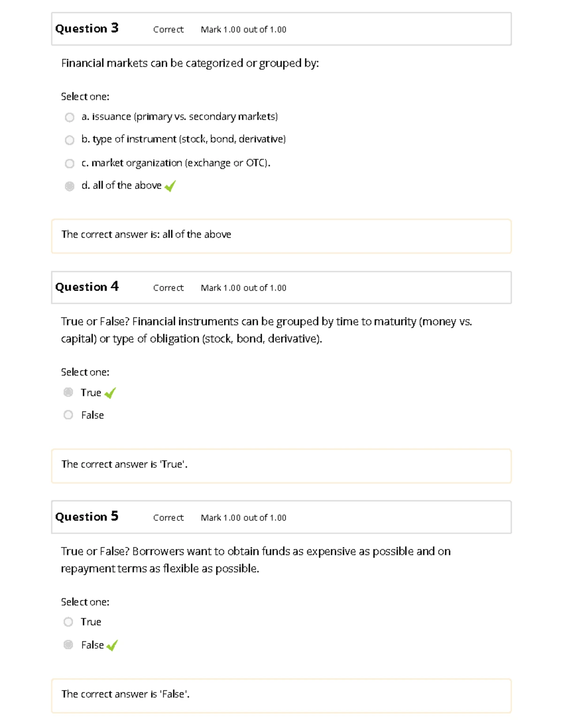Select True for Question 4
Screen dimensions: 563x728
click(69, 392)
